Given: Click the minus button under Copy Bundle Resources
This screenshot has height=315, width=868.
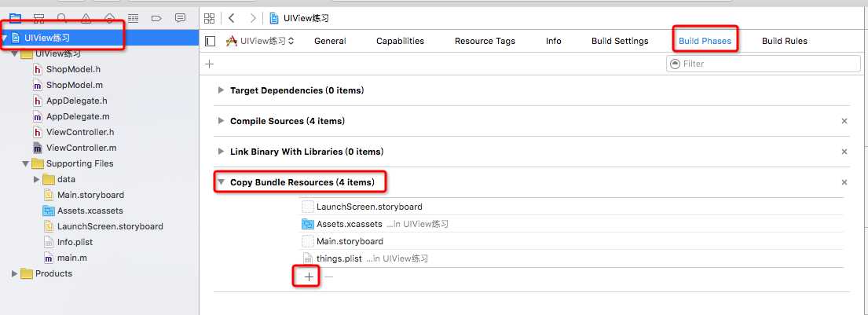Looking at the screenshot, I should pos(329,276).
